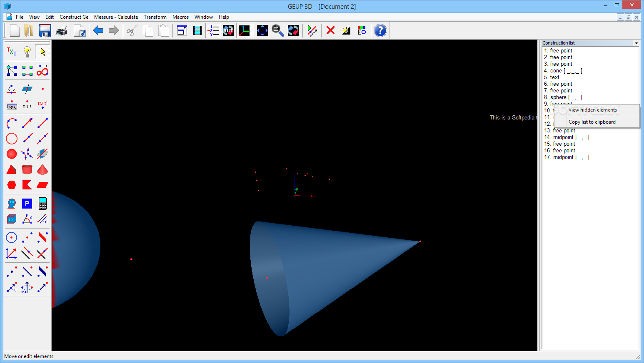Pick the red vector arrow tool
The image size is (644, 363).
pyautogui.click(x=27, y=123)
